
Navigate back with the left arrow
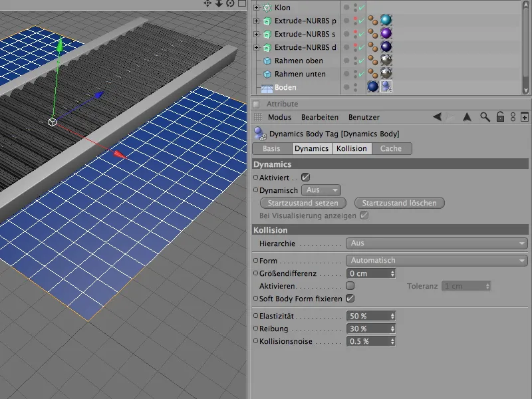[x=437, y=117]
